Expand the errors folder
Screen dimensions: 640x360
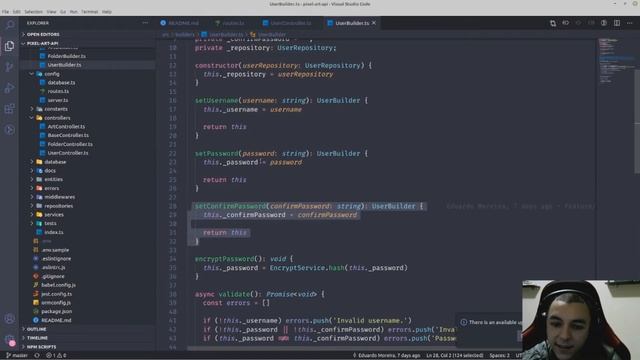51,188
